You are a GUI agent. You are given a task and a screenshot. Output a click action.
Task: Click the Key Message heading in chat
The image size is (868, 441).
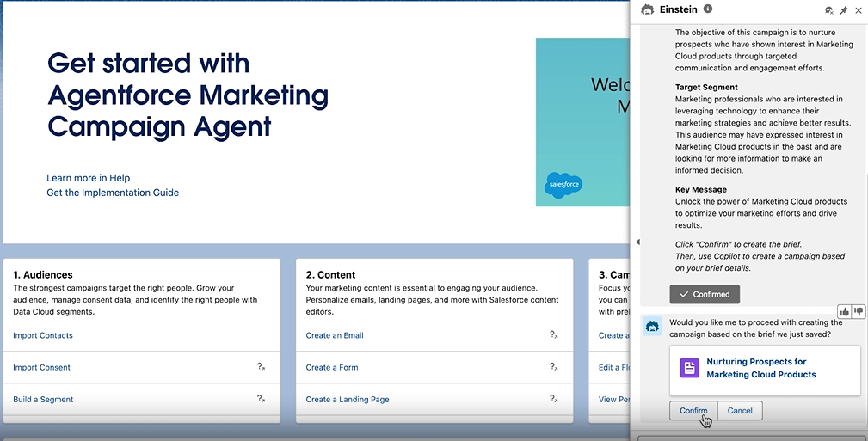coord(701,189)
